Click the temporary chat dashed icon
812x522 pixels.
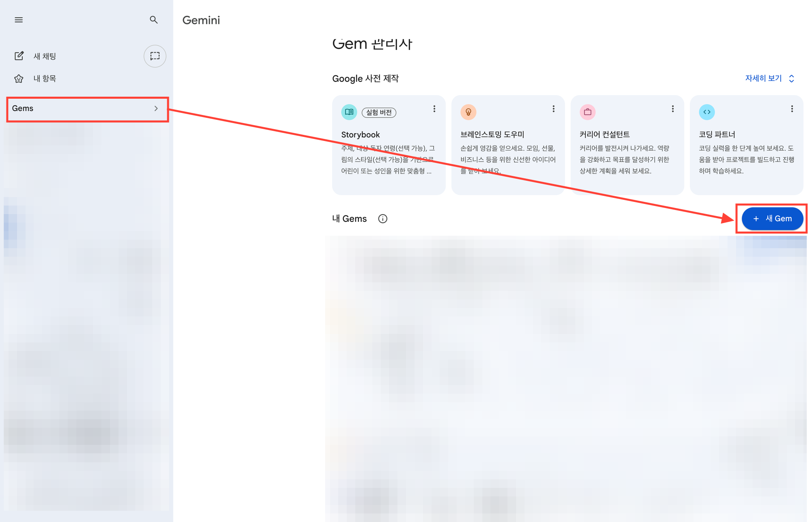[155, 56]
